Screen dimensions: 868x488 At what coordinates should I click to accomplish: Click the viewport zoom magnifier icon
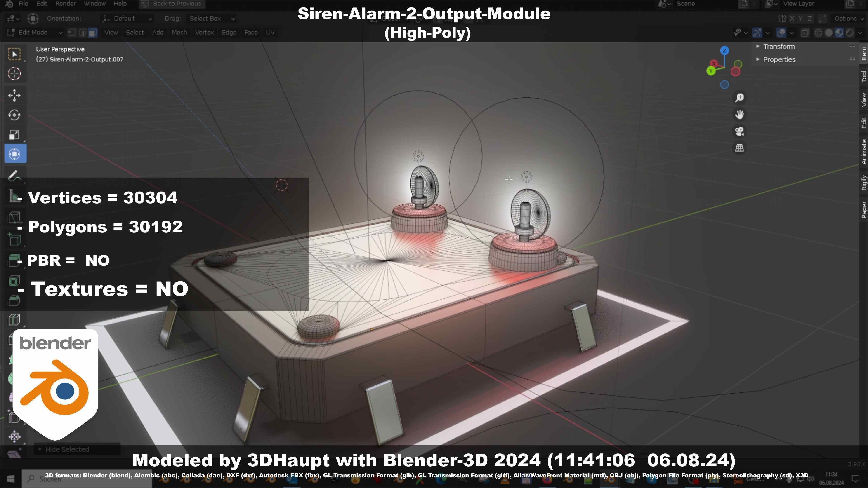point(739,98)
